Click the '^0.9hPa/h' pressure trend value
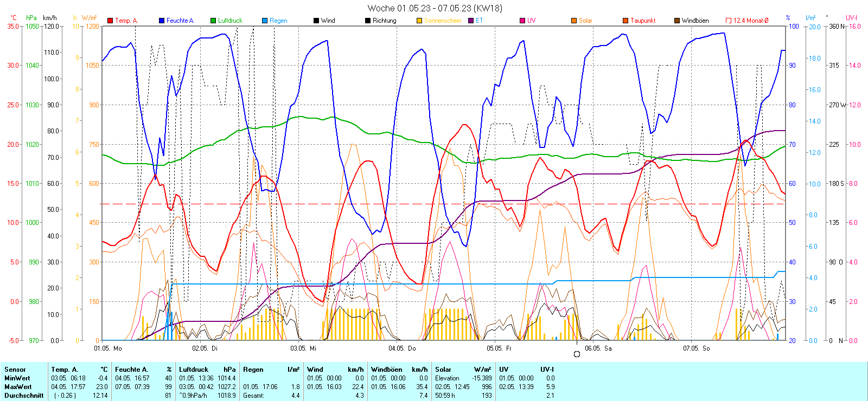Viewport: 868px width, 401px height. [193, 396]
